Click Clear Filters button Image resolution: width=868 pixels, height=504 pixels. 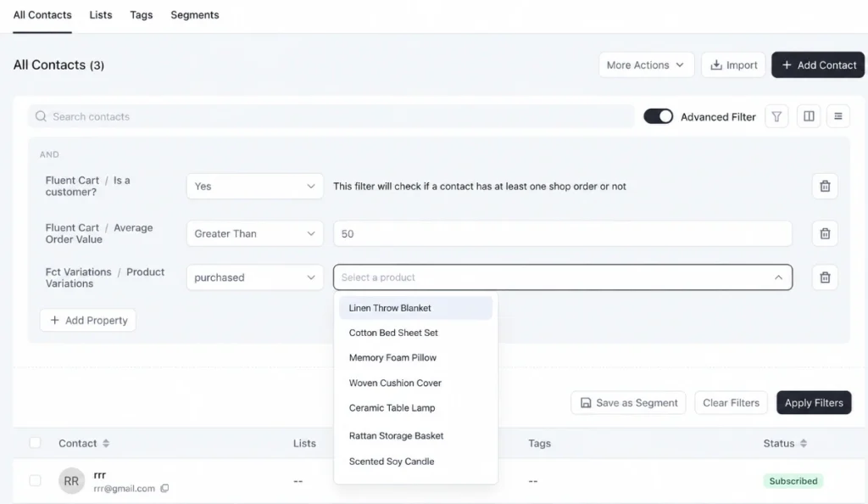tap(731, 403)
